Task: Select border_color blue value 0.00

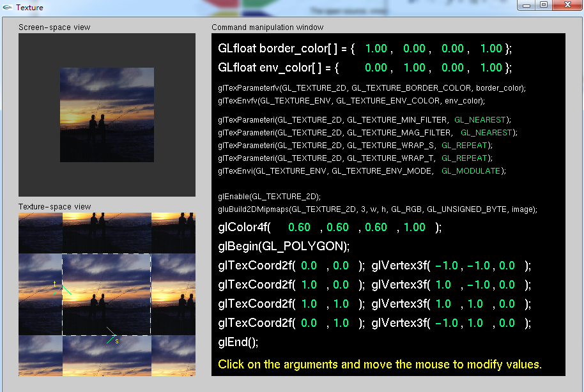Action: pos(452,49)
